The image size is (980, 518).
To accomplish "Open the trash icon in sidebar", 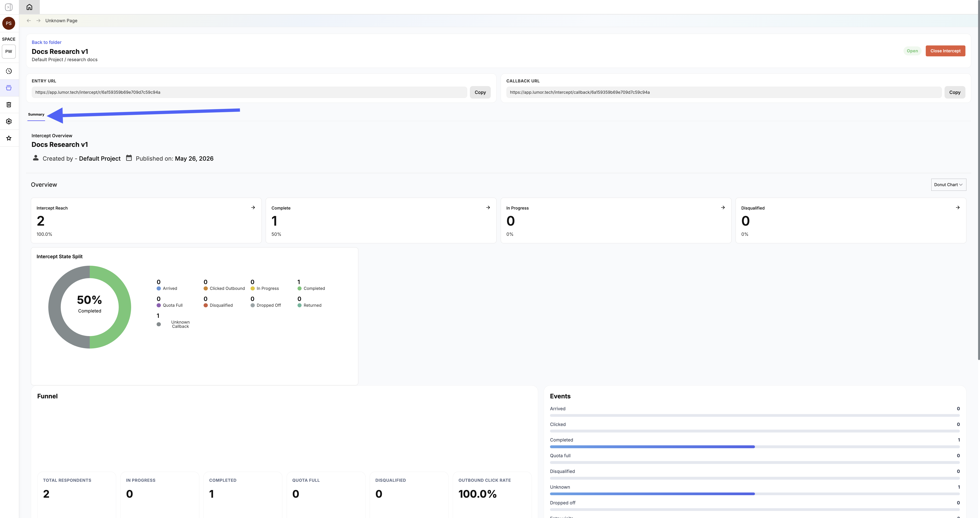I will click(9, 105).
